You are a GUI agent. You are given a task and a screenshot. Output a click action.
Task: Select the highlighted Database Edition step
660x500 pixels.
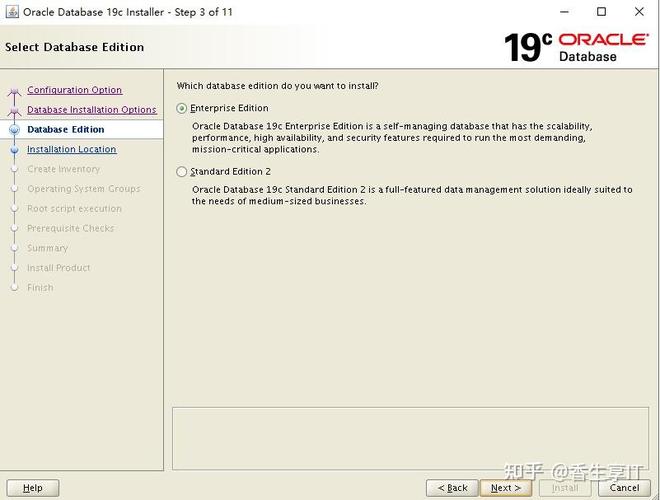click(65, 130)
